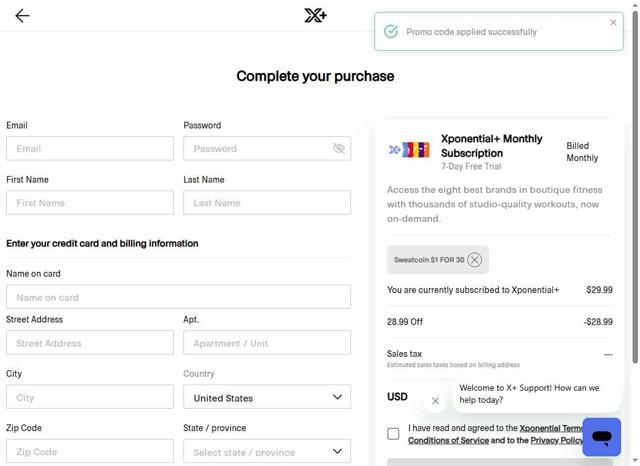Close the X+ Support welcome message
Viewport: 640px width, 466px height.
click(435, 401)
